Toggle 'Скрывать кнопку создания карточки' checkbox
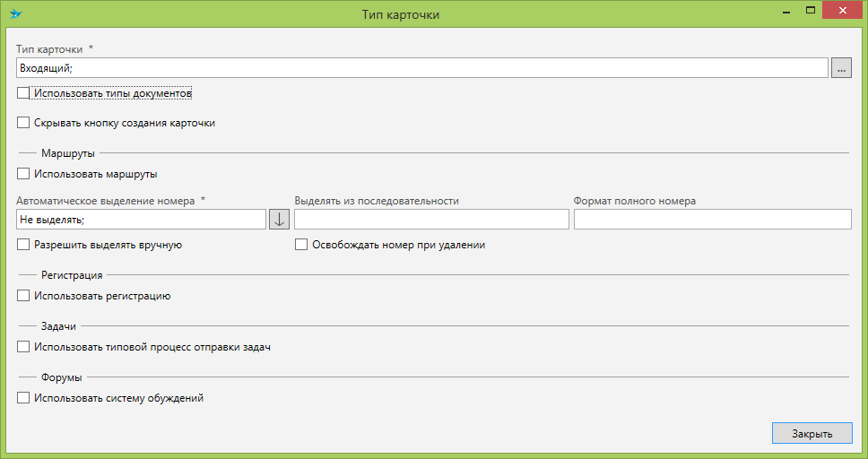This screenshot has height=459, width=868. (x=23, y=124)
